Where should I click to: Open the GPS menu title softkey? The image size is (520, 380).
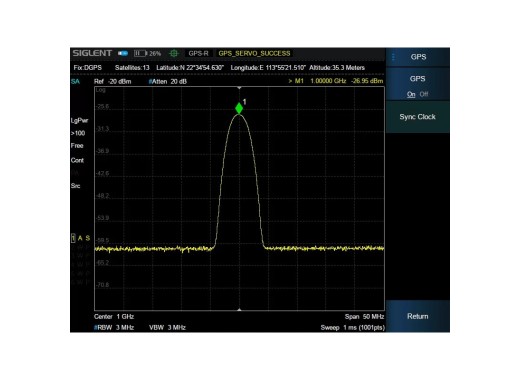[418, 57]
